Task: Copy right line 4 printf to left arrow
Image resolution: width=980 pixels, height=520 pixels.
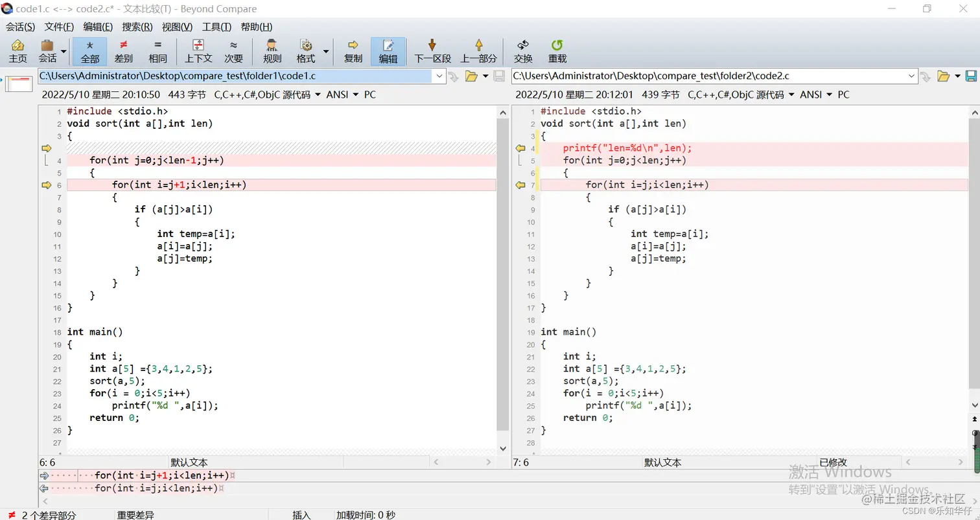Action: 520,148
